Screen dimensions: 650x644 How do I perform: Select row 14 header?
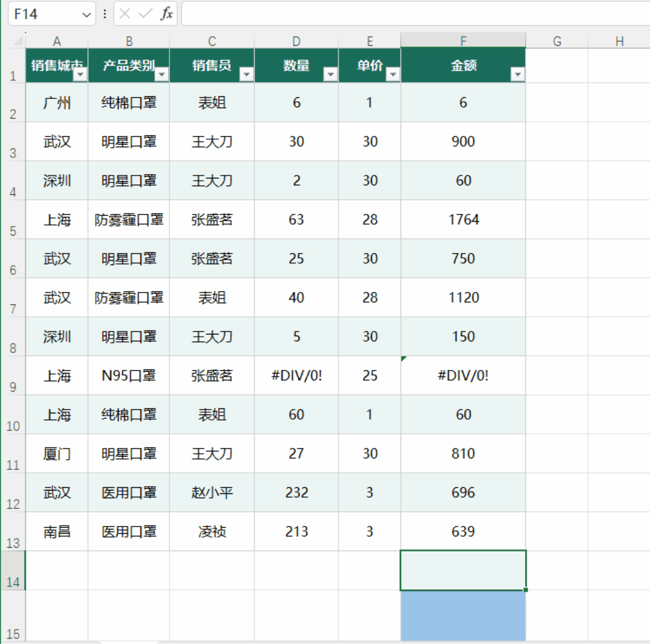13,570
